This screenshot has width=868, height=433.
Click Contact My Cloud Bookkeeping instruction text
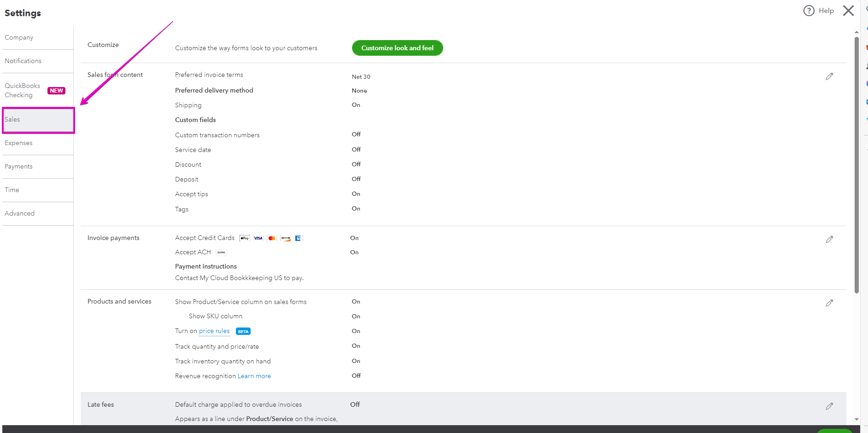tap(239, 278)
